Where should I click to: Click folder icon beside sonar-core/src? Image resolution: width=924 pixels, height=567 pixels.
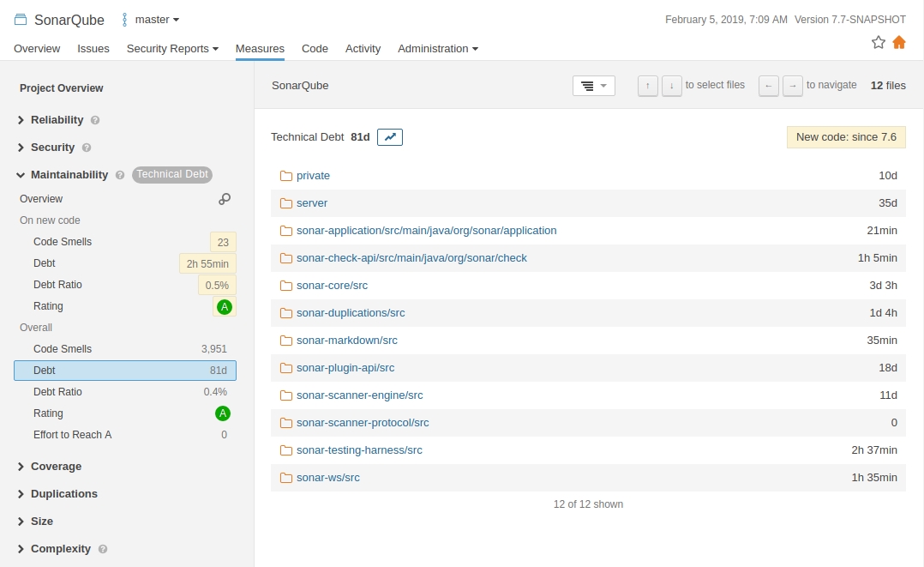pos(285,286)
